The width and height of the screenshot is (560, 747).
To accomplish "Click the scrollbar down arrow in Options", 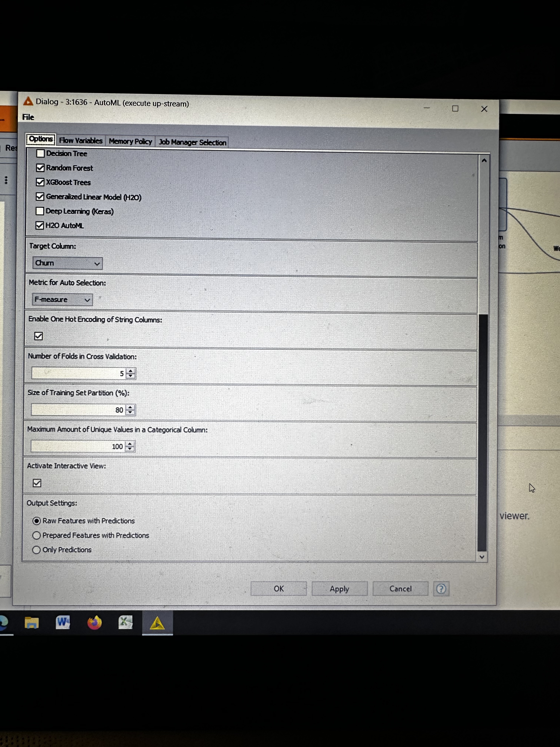I will (x=482, y=557).
